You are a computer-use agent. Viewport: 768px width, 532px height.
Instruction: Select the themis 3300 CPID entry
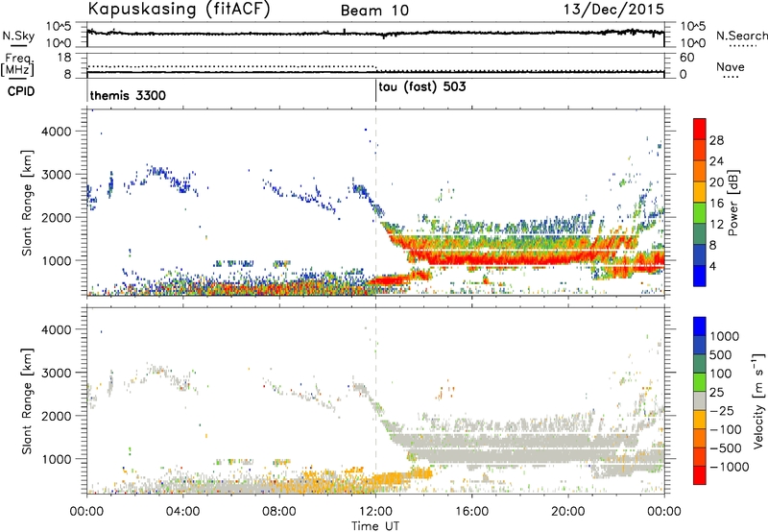pos(128,95)
